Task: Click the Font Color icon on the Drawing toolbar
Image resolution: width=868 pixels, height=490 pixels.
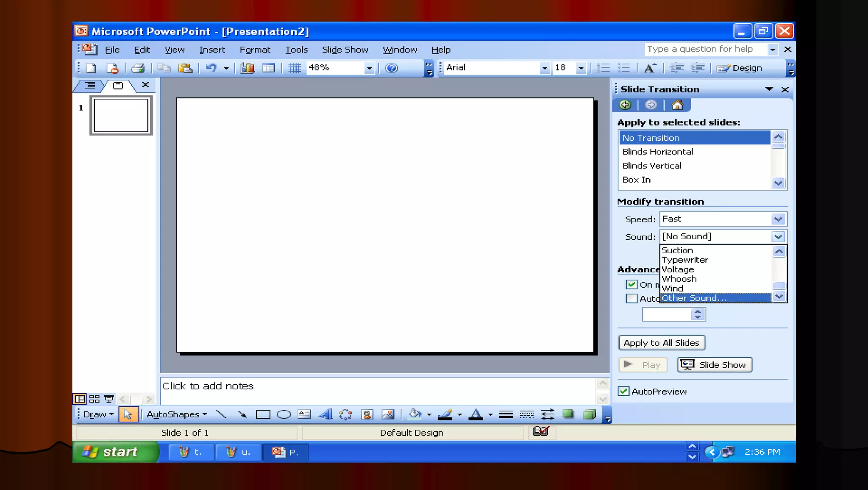Action: (x=476, y=414)
